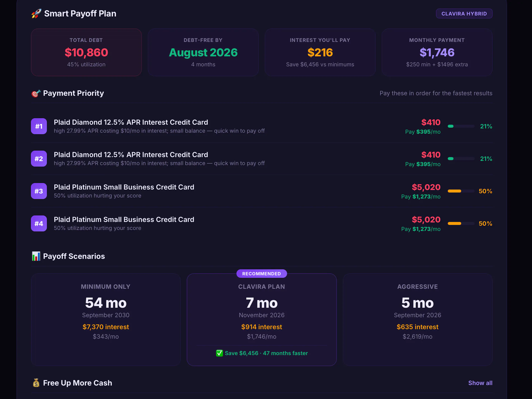This screenshot has width=532, height=399.
Task: Click the 21% progress bar on the first card
Action: point(461,126)
